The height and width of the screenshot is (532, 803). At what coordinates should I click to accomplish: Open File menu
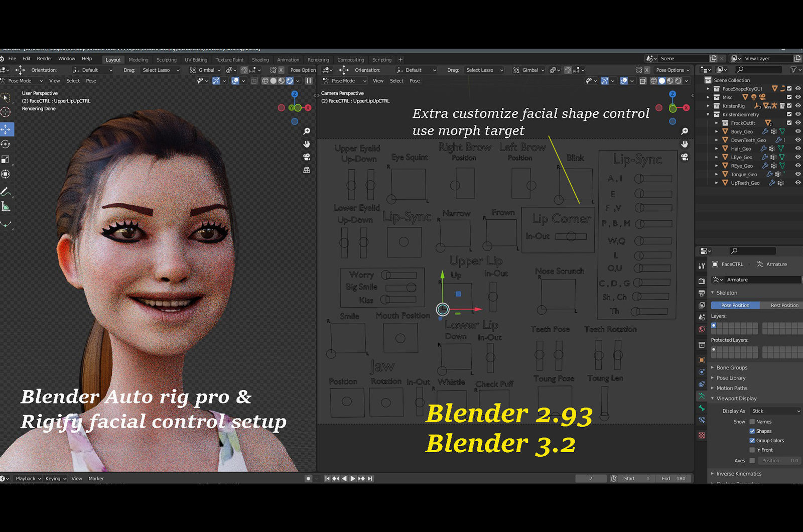click(13, 59)
